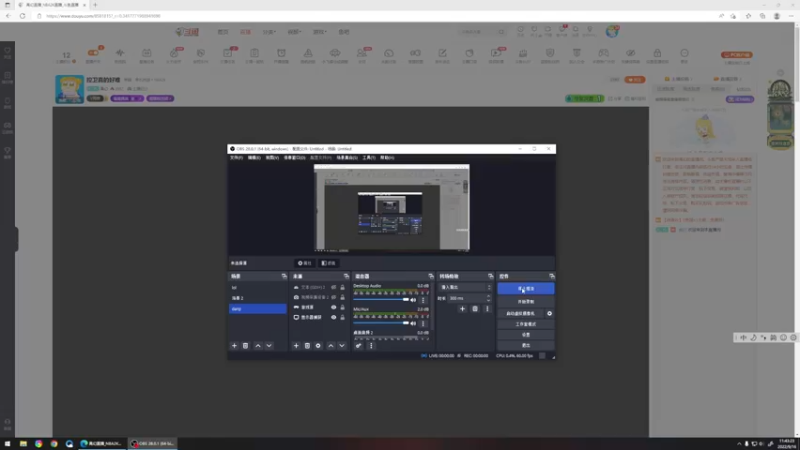Click the highlighted blue streaming button

pyautogui.click(x=526, y=288)
